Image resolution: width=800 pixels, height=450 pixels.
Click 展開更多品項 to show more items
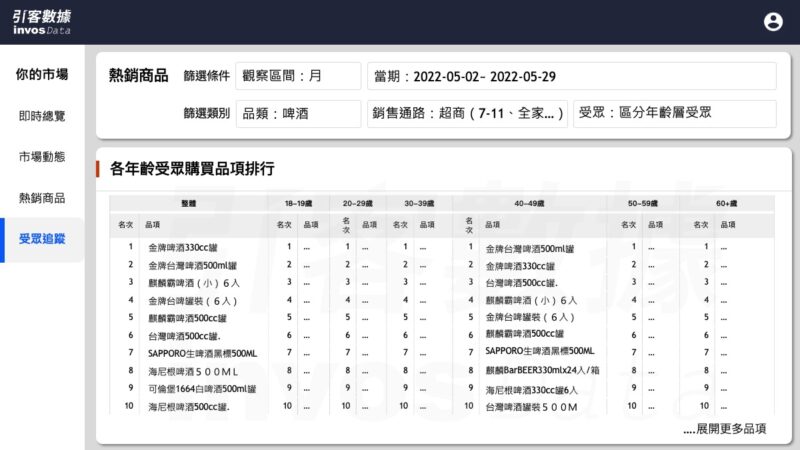(x=724, y=429)
